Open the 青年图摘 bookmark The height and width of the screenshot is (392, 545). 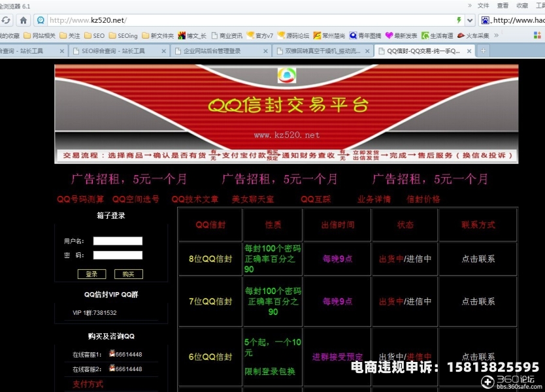[365, 36]
